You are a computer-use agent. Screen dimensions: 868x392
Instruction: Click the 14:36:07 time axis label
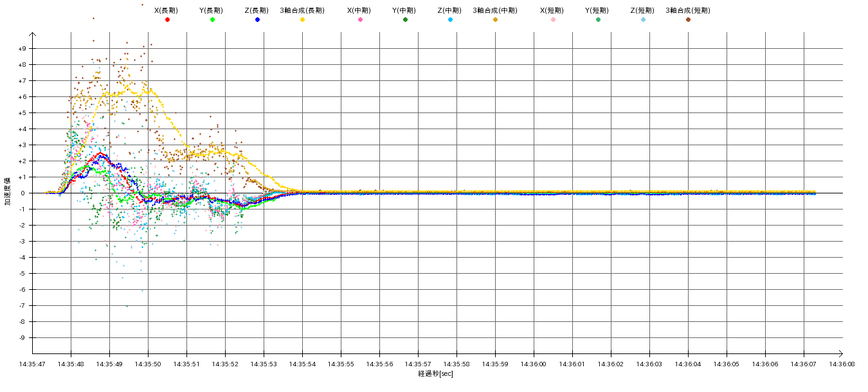coord(804,364)
